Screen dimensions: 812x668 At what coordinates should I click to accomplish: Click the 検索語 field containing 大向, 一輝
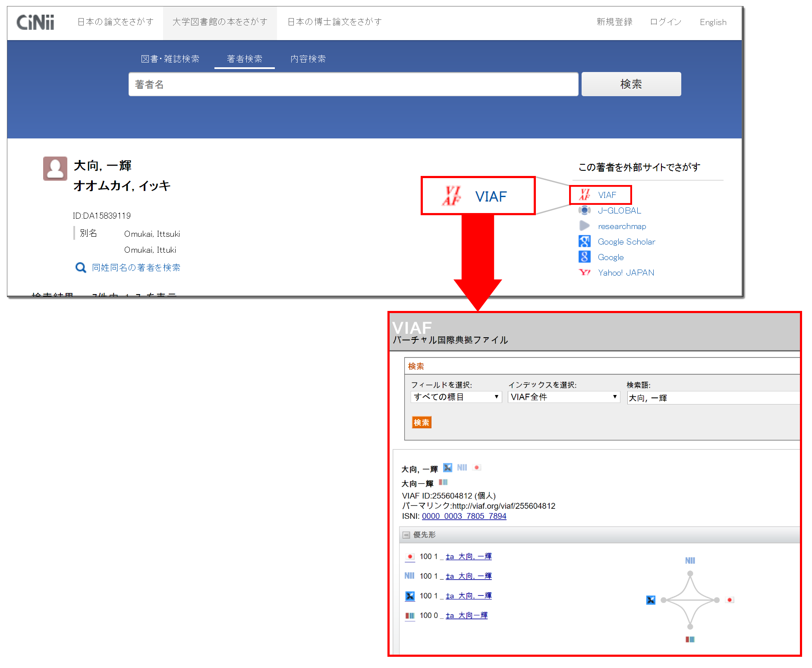(x=714, y=398)
